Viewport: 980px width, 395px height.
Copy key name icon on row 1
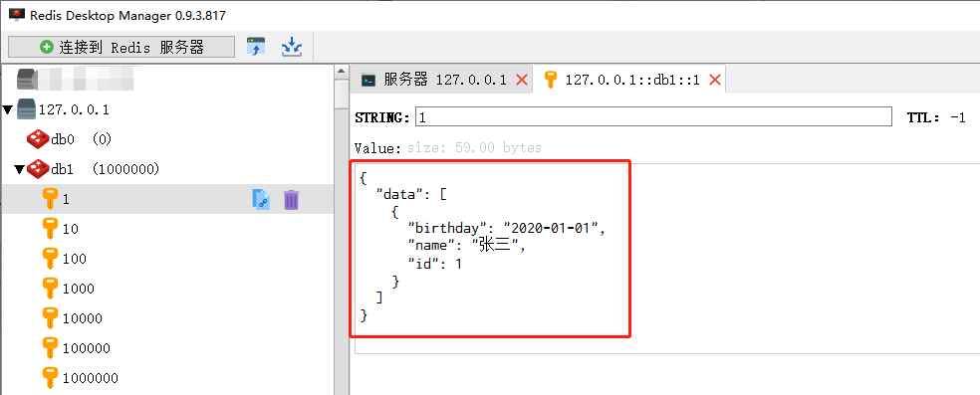(261, 200)
